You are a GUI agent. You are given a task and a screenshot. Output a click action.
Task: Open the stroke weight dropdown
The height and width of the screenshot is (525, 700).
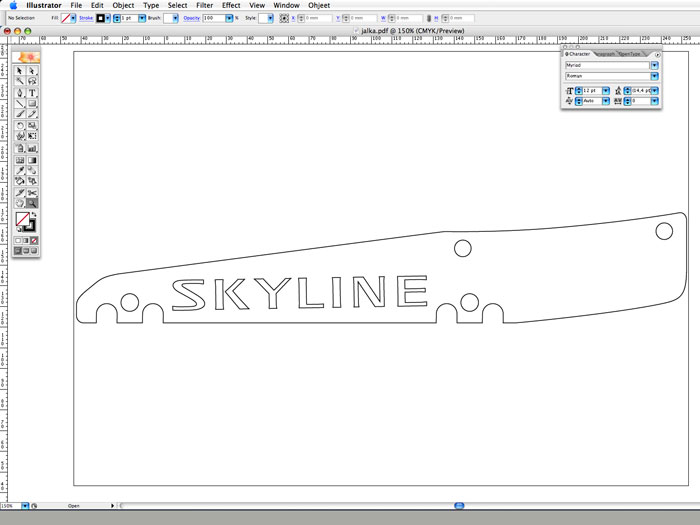pos(142,18)
